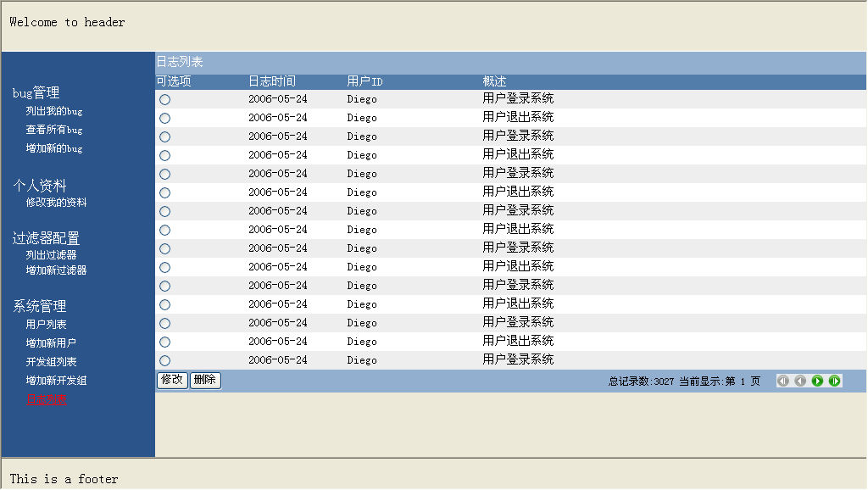The image size is (868, 490).
Task: Click the This is a footer text
Action: [x=64, y=479]
